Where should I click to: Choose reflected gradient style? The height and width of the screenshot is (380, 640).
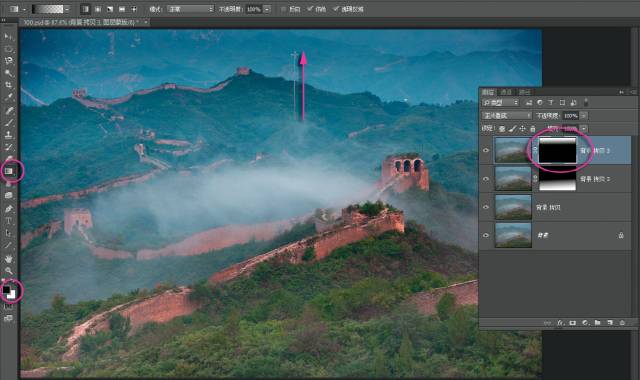pyautogui.click(x=122, y=9)
